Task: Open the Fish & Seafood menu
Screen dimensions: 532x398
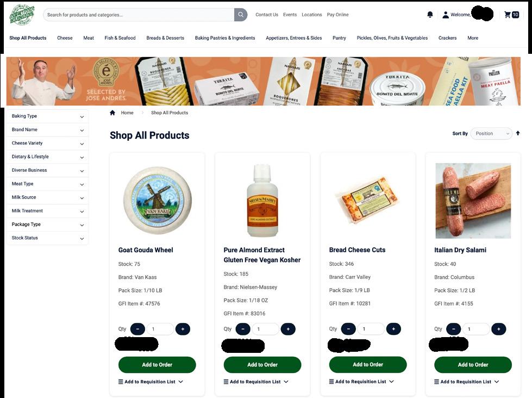Action: [x=120, y=38]
